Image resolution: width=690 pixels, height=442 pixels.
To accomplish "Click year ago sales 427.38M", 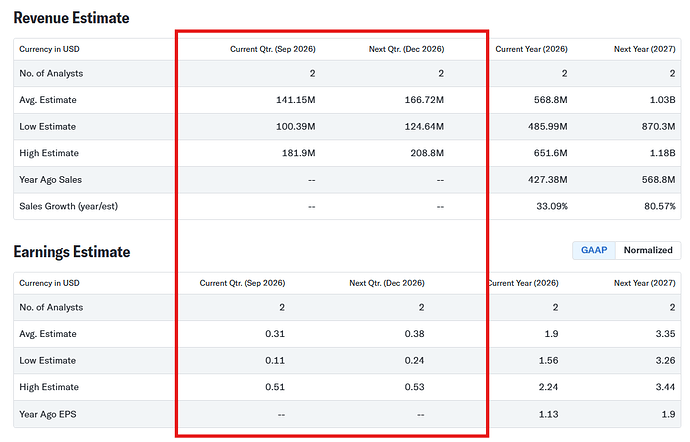I will (547, 180).
